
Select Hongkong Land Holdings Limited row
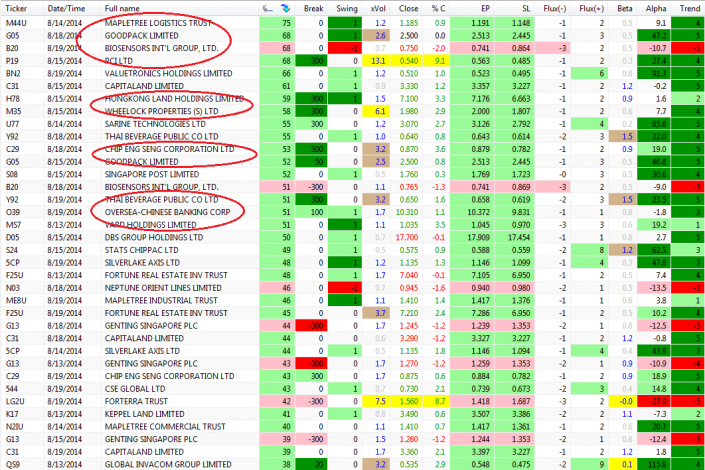point(167,100)
